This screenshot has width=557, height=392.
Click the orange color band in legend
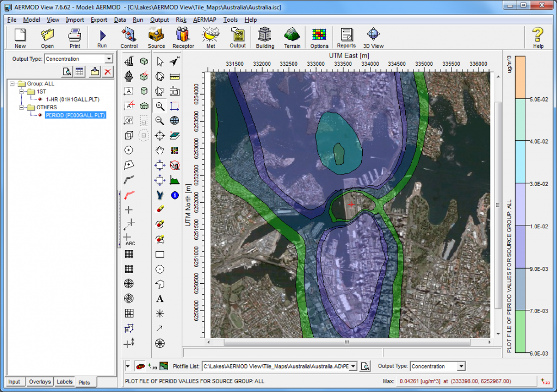pos(520,78)
